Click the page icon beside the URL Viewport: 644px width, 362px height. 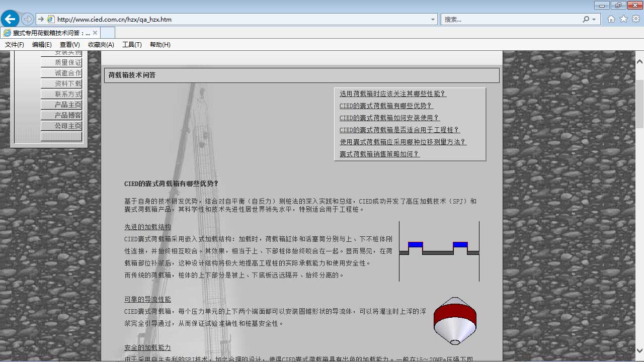[51, 19]
